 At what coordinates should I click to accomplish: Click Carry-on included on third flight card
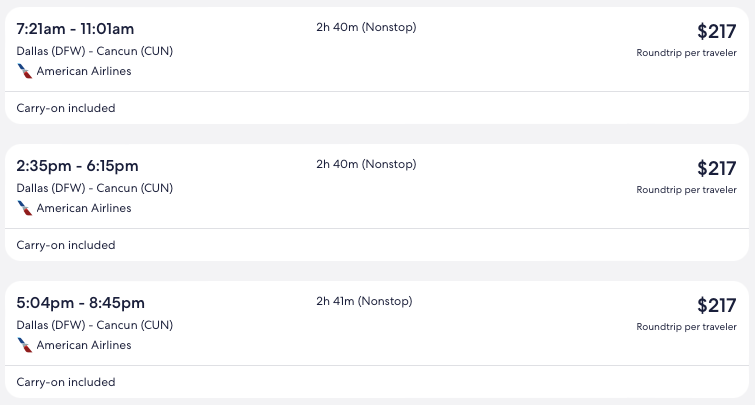point(66,382)
